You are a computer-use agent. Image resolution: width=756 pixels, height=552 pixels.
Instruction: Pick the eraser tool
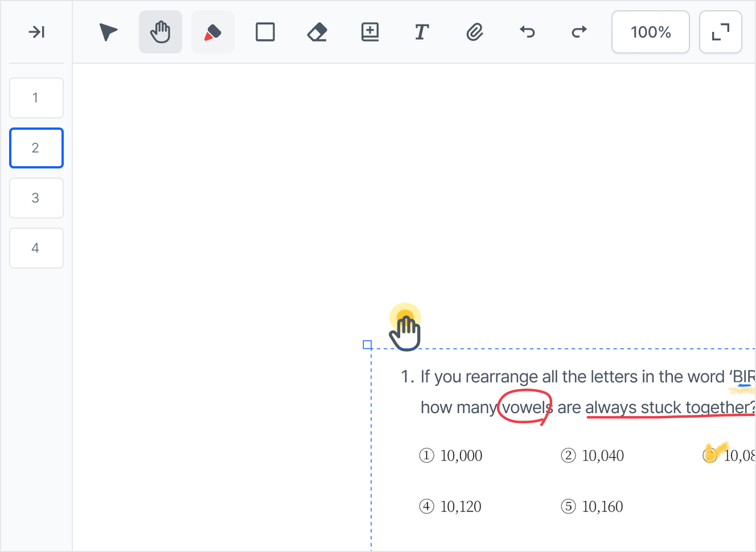click(x=317, y=32)
